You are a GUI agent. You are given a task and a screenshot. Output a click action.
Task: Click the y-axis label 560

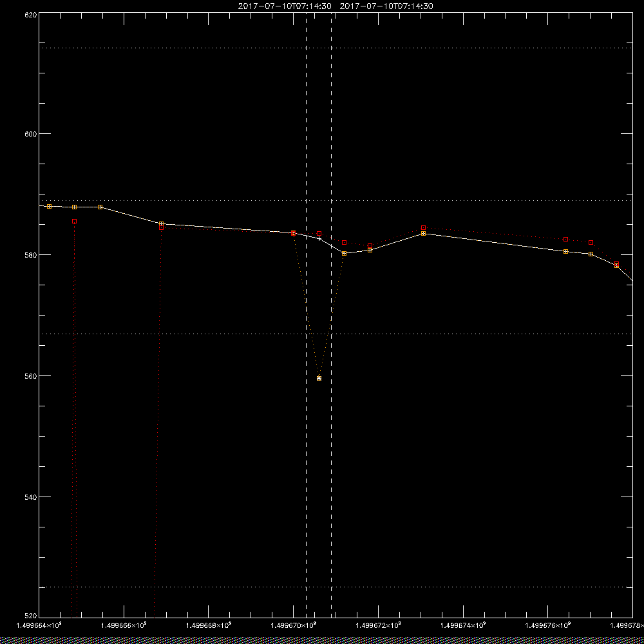point(31,376)
